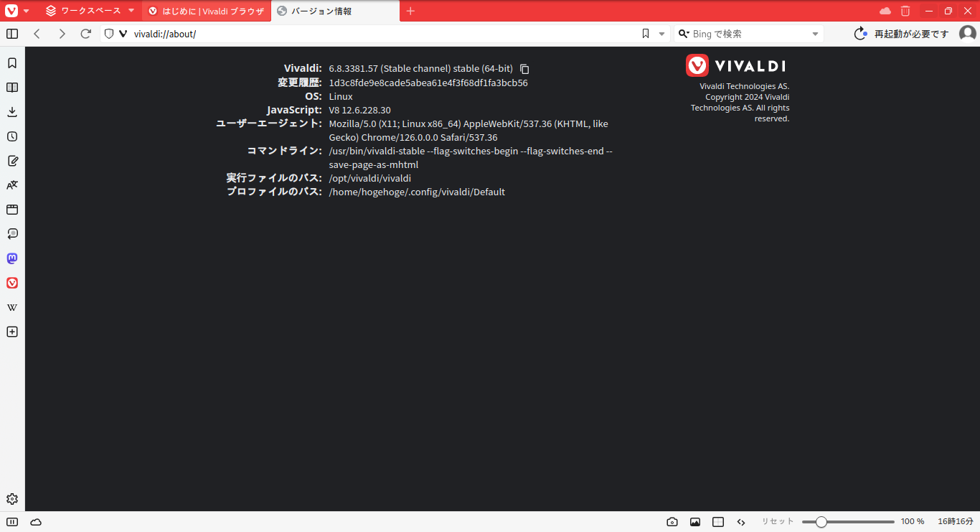The height and width of the screenshot is (532, 980).
Task: Click the version text 6.8.3381.57 (Stable channel)
Action: coord(421,69)
